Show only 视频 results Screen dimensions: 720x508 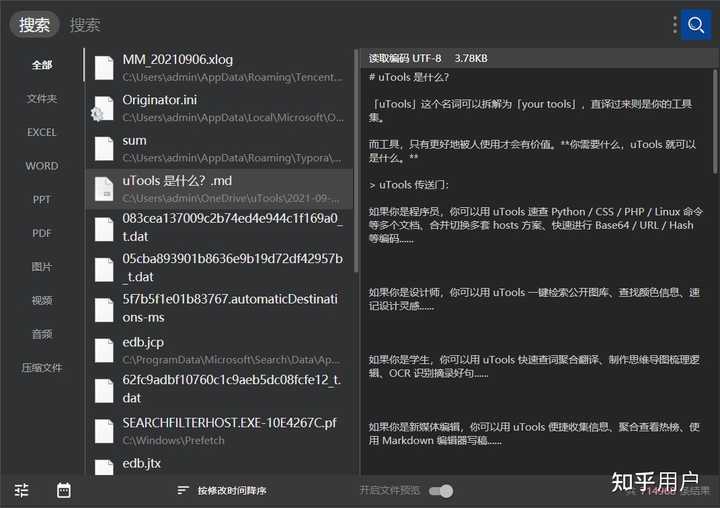[x=42, y=300]
